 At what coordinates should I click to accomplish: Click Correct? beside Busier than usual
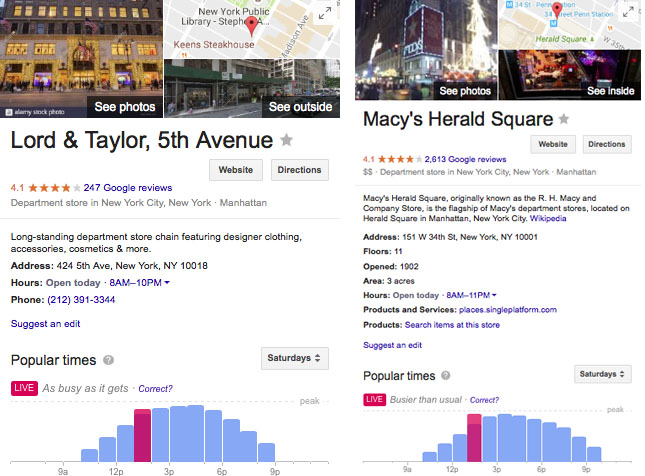pyautogui.click(x=484, y=400)
